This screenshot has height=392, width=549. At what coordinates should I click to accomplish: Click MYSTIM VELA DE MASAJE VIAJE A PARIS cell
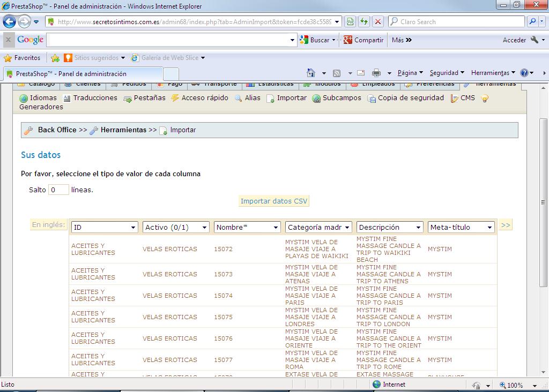click(311, 296)
